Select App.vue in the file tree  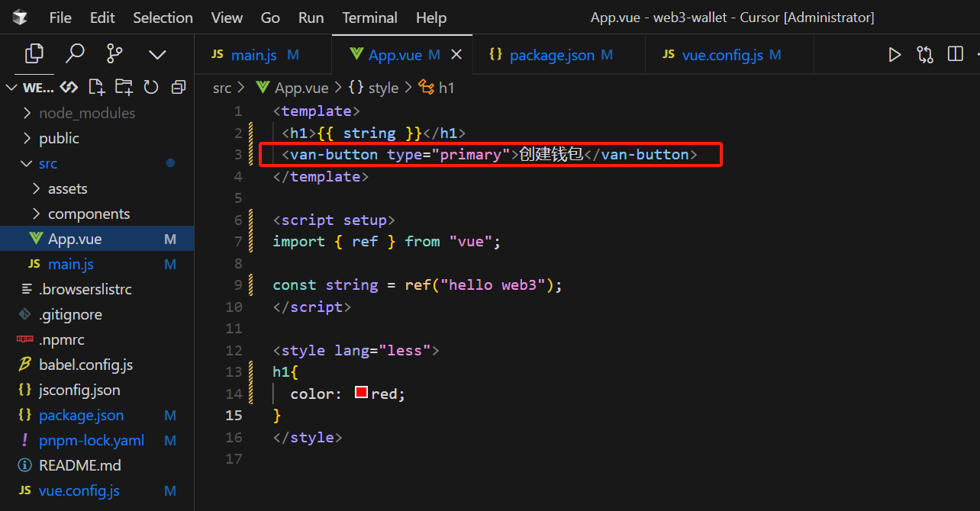pos(97,239)
